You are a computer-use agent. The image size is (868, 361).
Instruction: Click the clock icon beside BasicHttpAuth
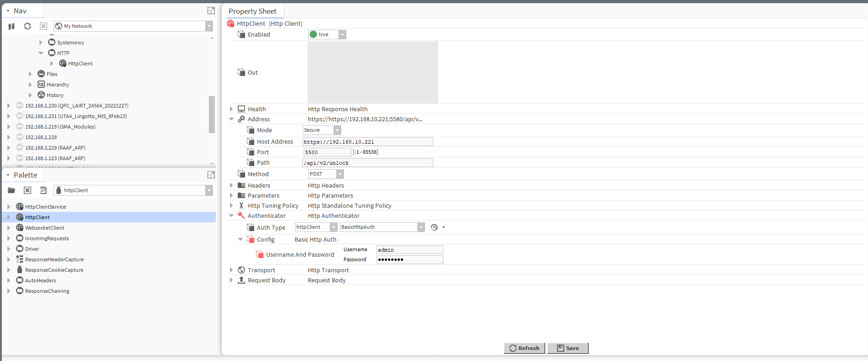tap(434, 227)
